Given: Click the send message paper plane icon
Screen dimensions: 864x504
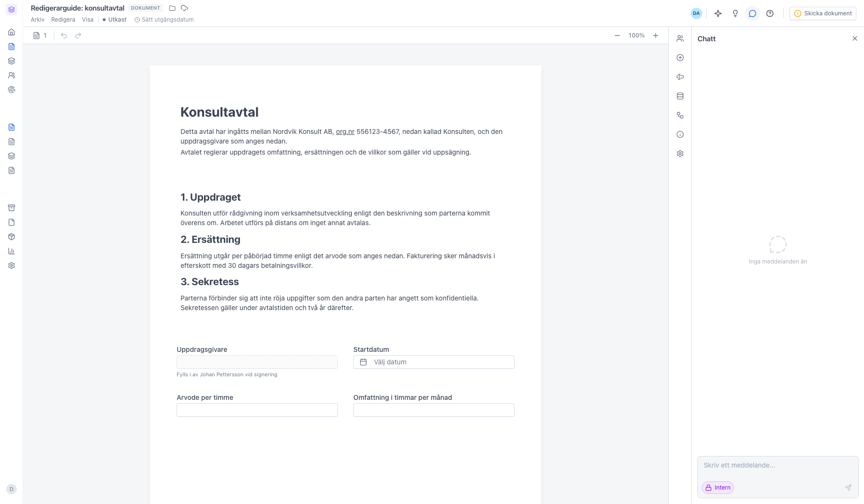Looking at the screenshot, I should (x=848, y=488).
